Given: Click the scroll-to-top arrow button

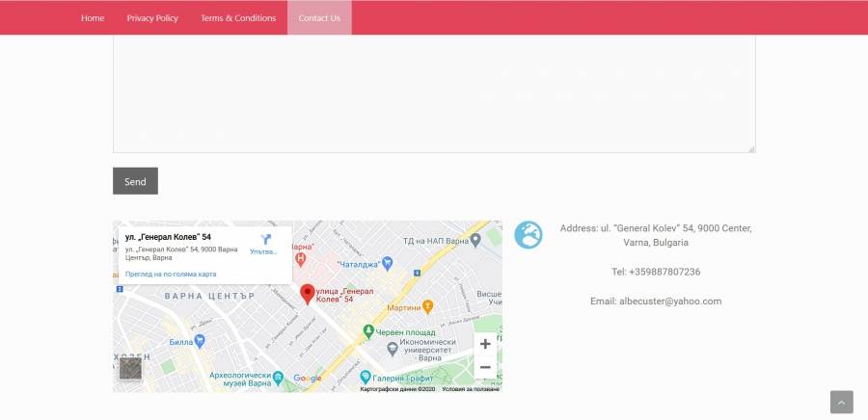Looking at the screenshot, I should 841,402.
